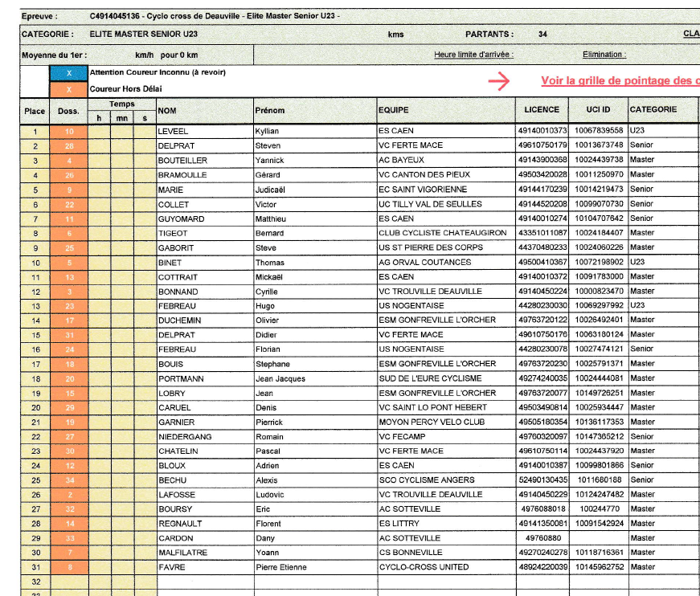Click team cell CLUB CYCLISTE CHATEAUGIRON
Image resolution: width=700 pixels, height=596 pixels.
point(446,233)
